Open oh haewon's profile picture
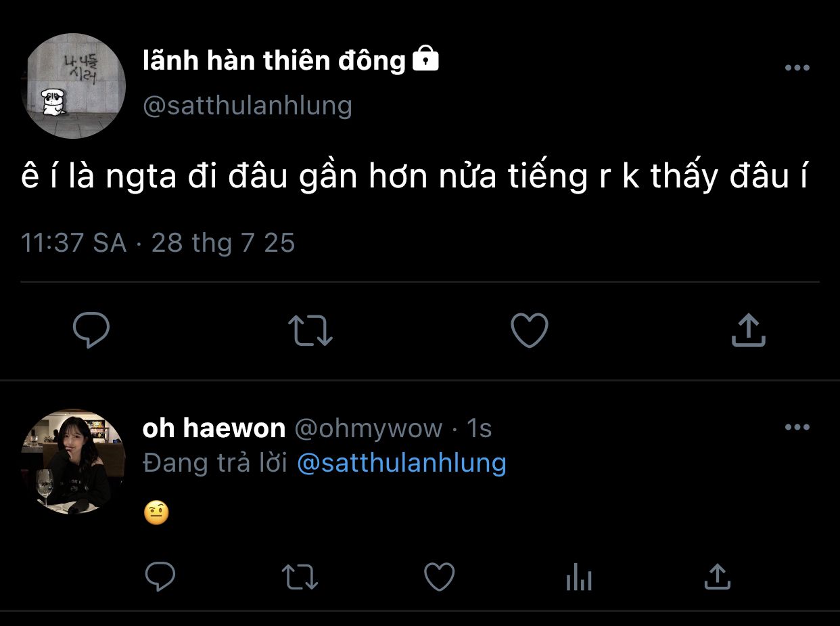This screenshot has height=626, width=840. (73, 462)
